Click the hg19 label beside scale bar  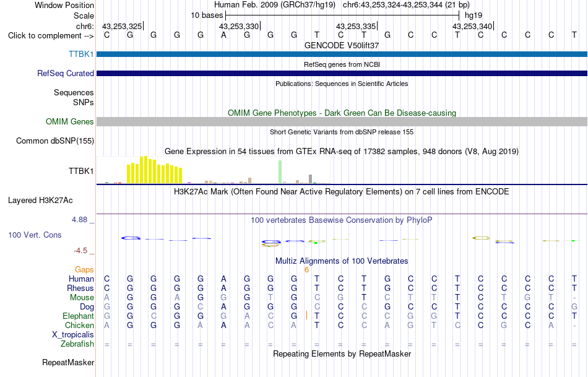473,15
